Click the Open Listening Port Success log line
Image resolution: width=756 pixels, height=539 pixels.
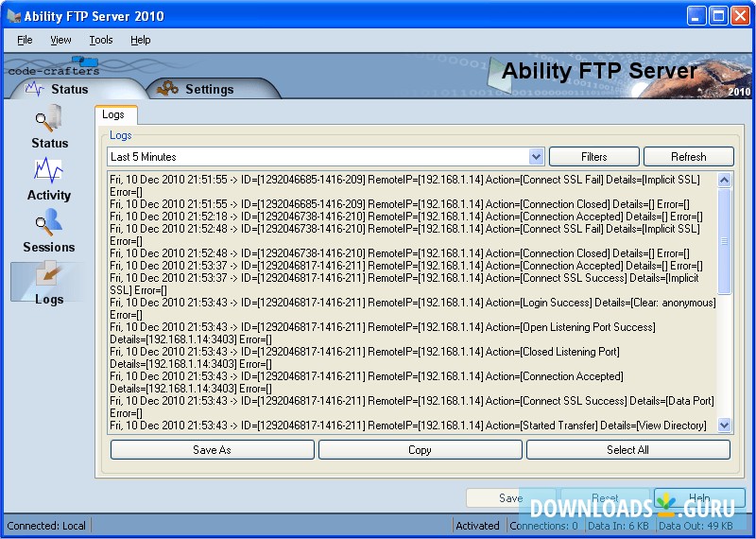tap(383, 334)
